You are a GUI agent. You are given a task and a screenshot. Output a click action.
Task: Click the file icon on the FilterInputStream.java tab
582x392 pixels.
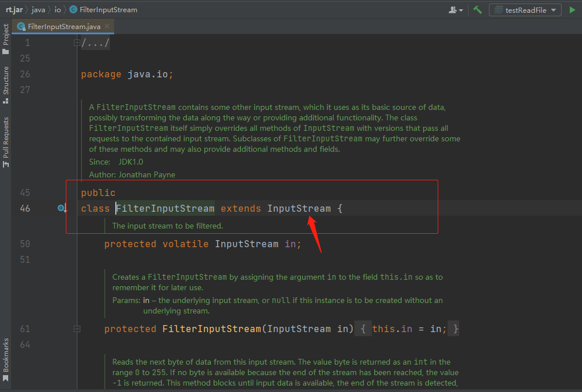pyautogui.click(x=22, y=27)
